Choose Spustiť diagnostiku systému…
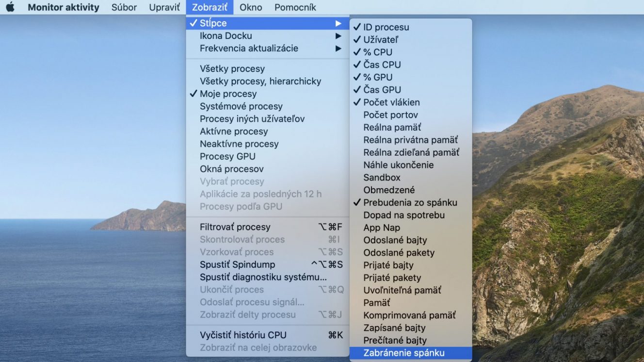The image size is (644, 362). 268,277
